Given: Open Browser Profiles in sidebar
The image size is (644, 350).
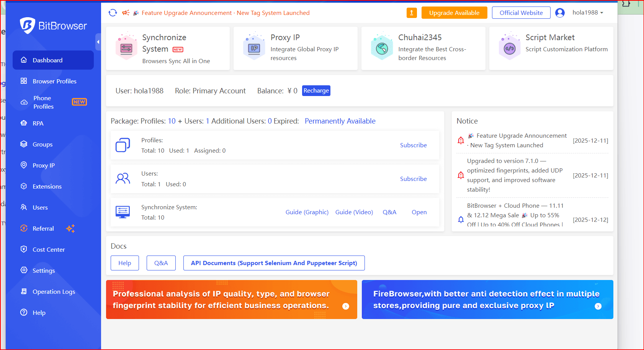Looking at the screenshot, I should [54, 81].
